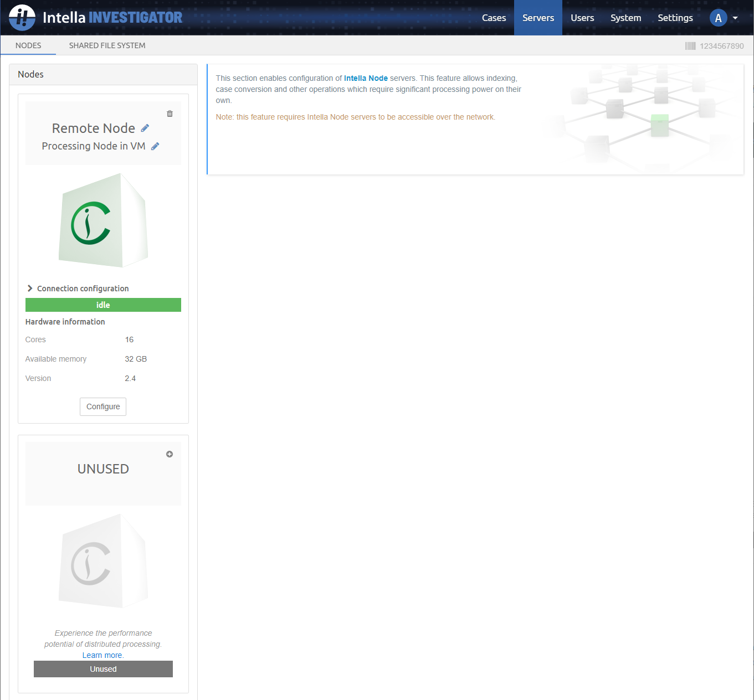Open the account dropdown arrow
Viewport: 754px width, 700px height.
[x=735, y=18]
